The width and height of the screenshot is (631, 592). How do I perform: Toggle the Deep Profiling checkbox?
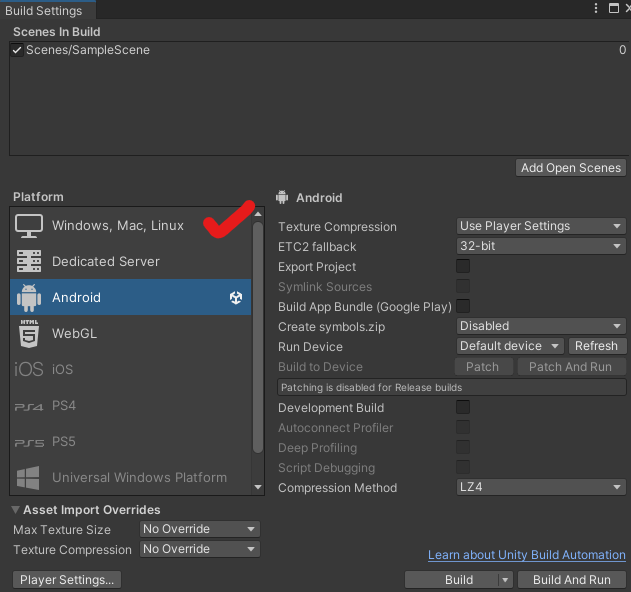(463, 447)
